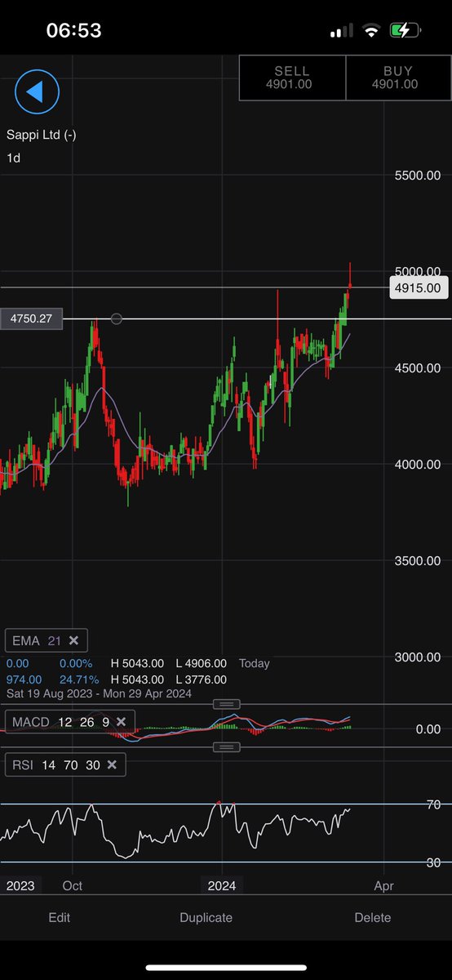The width and height of the screenshot is (452, 980).
Task: Select the 4750.27 price line label
Action: tap(32, 318)
